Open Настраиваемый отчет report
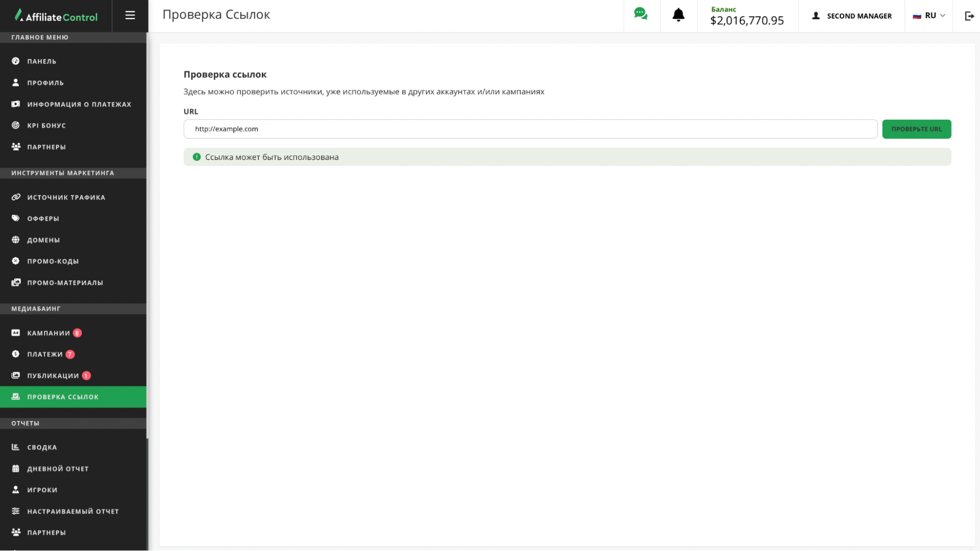This screenshot has height=551, width=980. point(73,511)
